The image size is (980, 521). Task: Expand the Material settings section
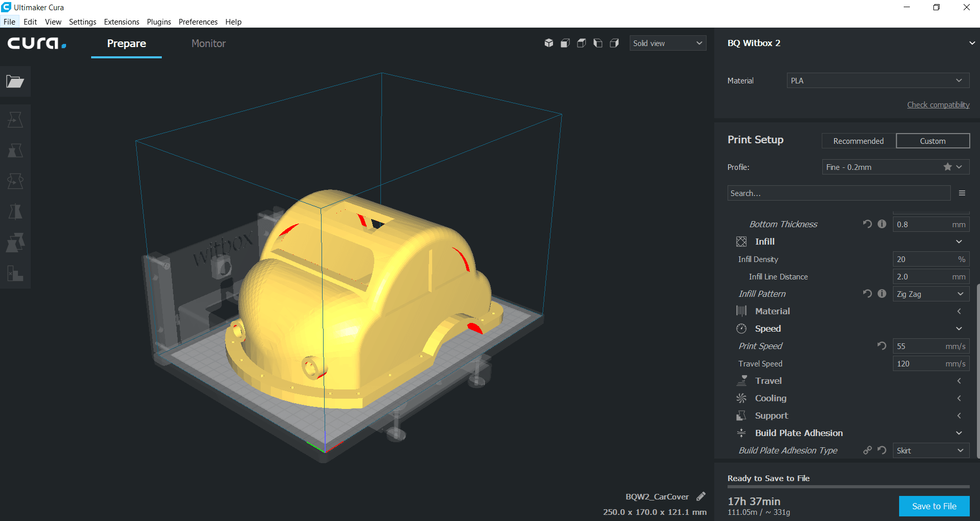[x=959, y=311]
